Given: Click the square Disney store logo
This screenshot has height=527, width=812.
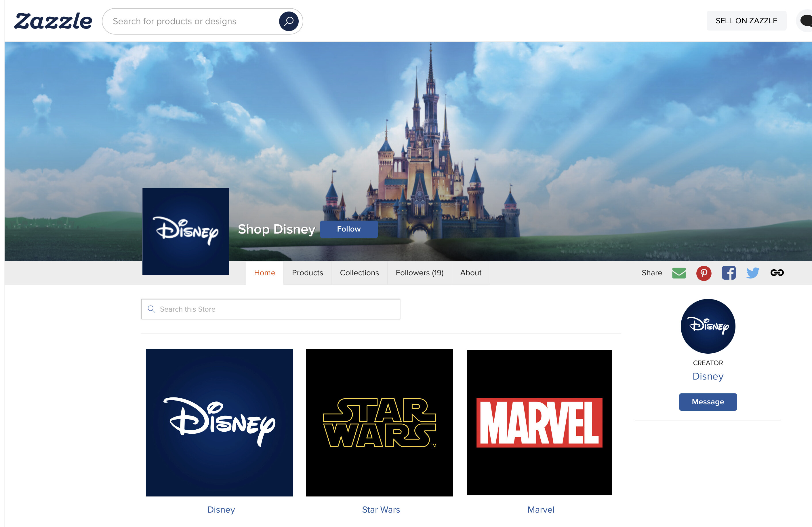Looking at the screenshot, I should coord(186,231).
